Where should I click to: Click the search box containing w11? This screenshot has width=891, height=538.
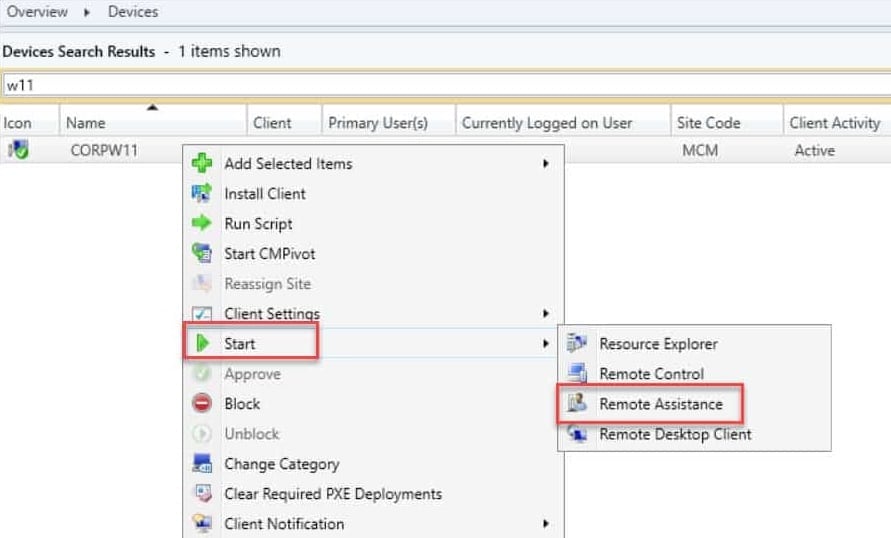coord(446,85)
